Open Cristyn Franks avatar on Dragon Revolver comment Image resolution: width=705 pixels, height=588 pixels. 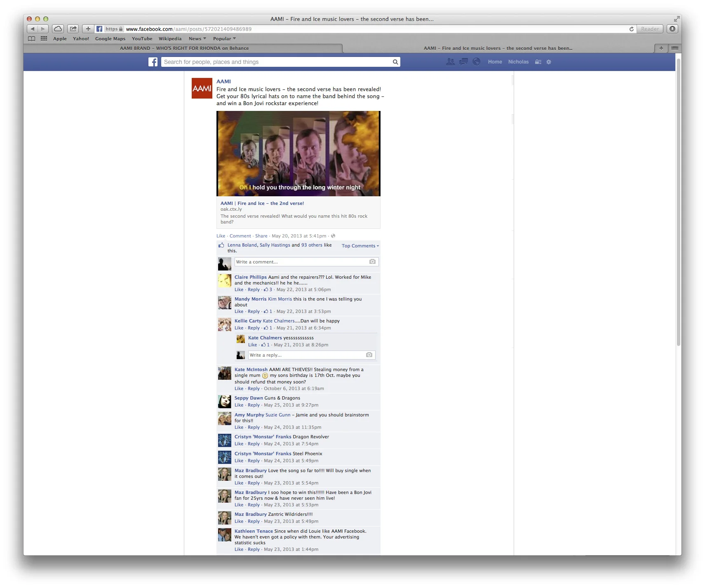tap(225, 440)
